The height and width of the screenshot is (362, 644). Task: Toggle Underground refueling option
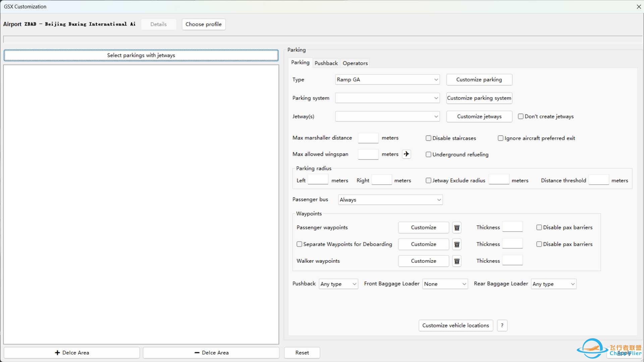[x=428, y=155]
